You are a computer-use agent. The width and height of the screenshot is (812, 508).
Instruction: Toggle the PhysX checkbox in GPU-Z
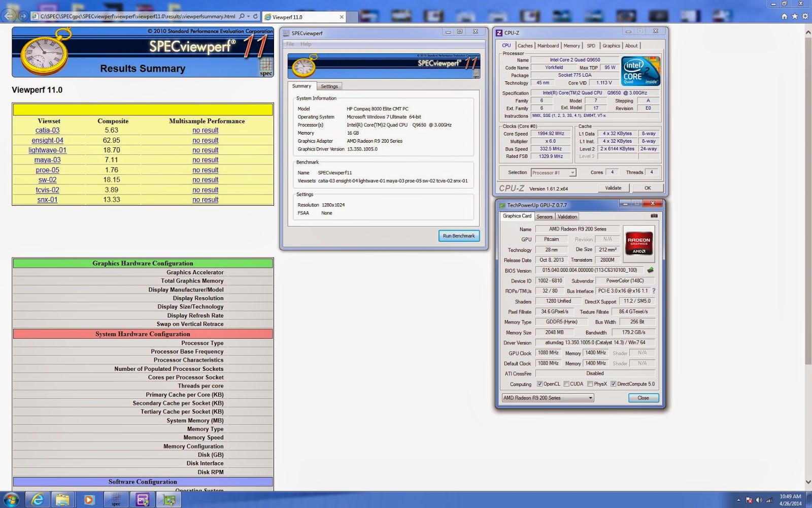click(x=590, y=384)
